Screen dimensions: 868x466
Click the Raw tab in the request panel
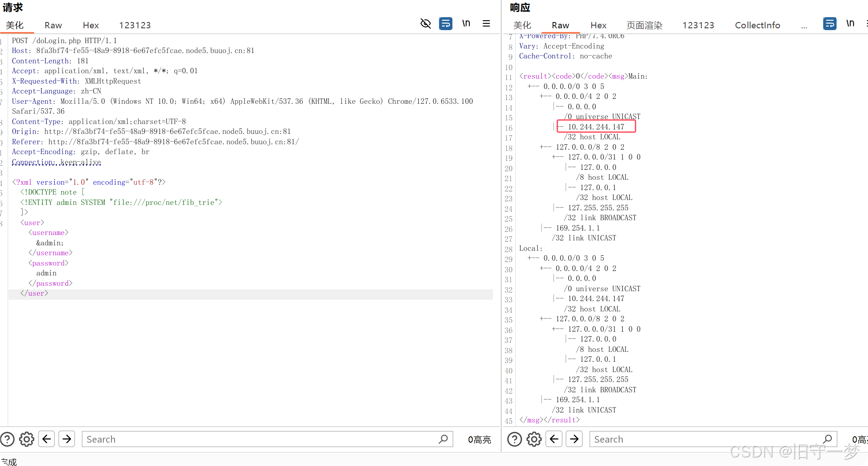coord(53,25)
